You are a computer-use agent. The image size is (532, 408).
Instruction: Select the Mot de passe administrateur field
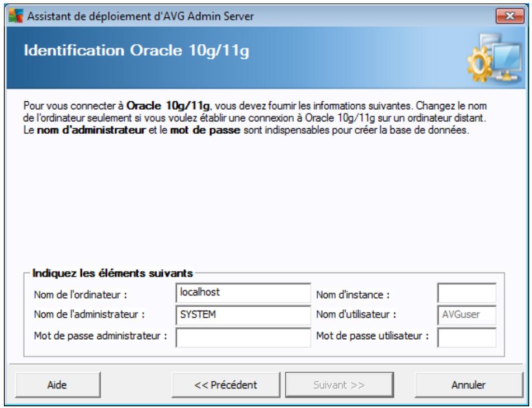pyautogui.click(x=243, y=337)
